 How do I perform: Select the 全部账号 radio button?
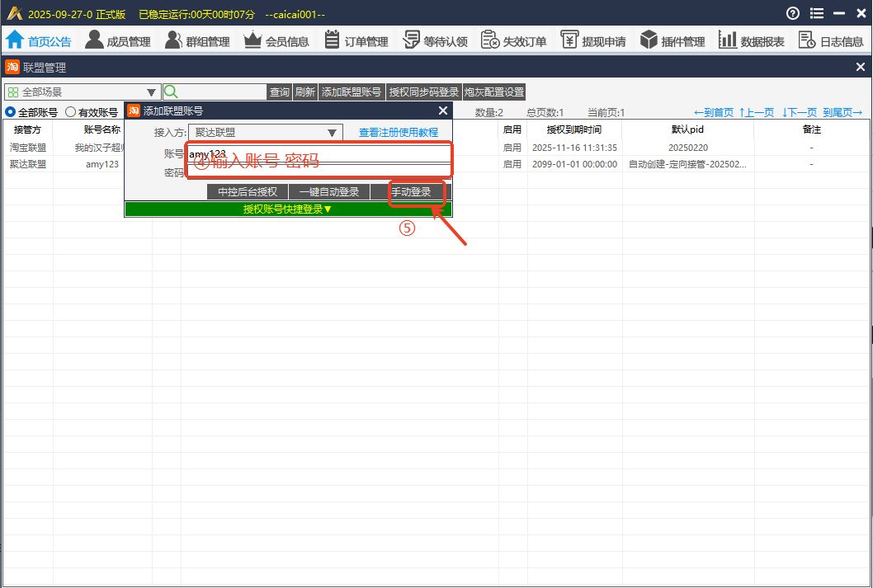pos(11,112)
